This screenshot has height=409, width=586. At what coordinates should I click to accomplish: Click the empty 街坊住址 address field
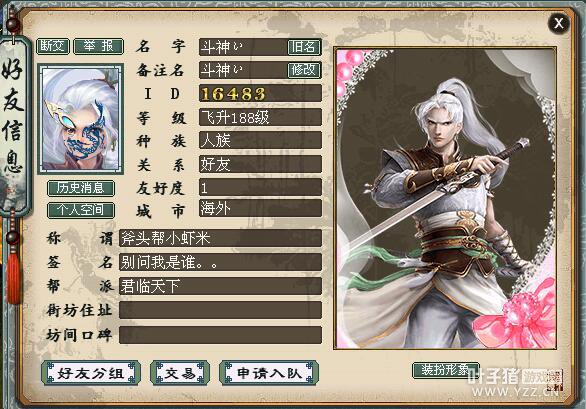[220, 310]
